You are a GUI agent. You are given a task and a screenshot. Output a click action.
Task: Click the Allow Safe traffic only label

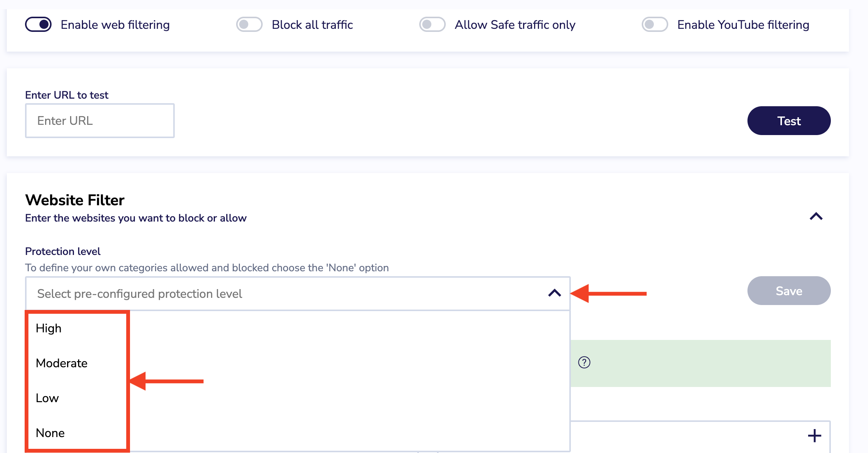515,25
